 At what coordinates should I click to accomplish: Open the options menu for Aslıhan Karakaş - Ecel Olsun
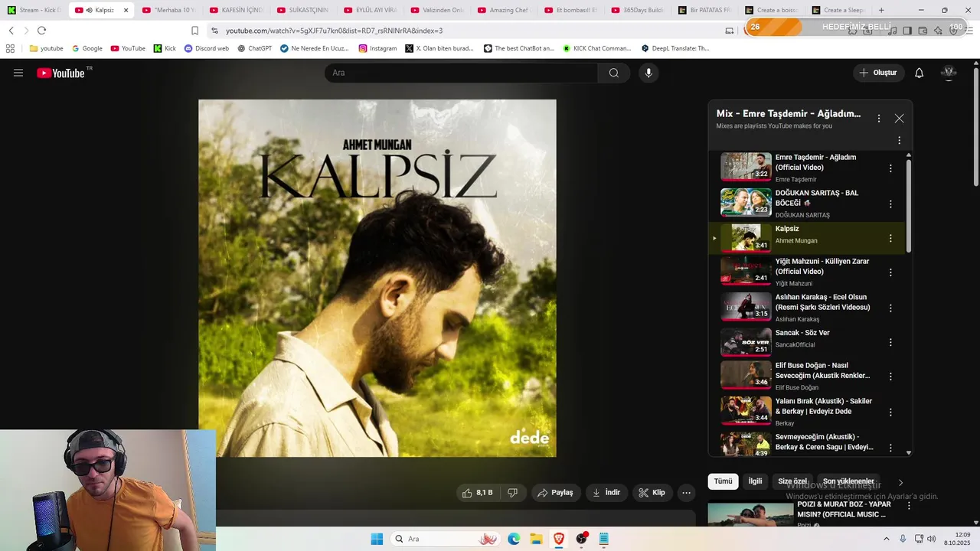pos(890,308)
